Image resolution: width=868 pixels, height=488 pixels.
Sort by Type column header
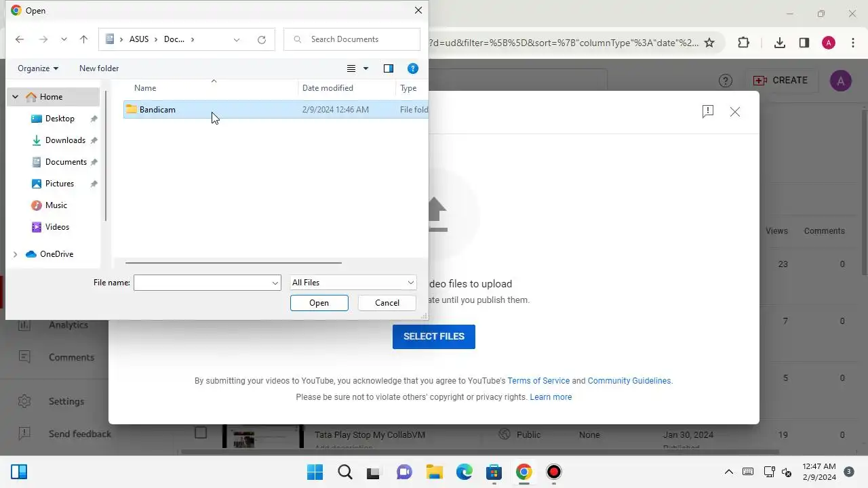(408, 88)
